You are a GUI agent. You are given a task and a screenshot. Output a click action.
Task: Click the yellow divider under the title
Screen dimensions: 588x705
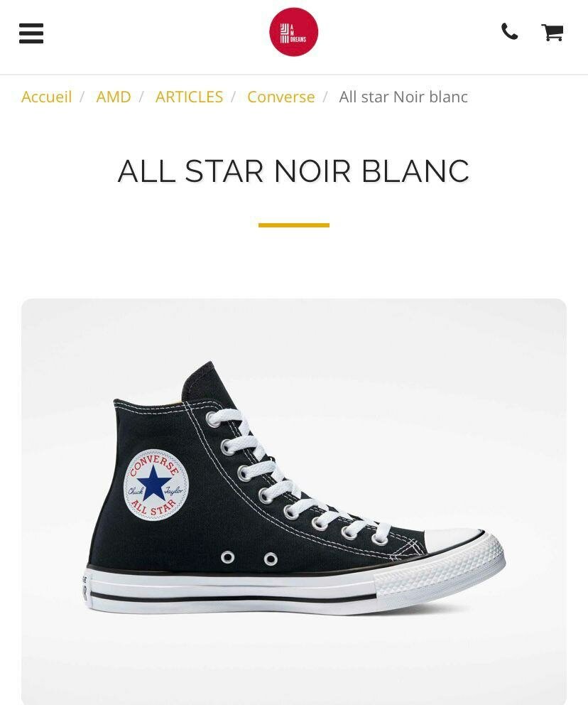tap(293, 225)
